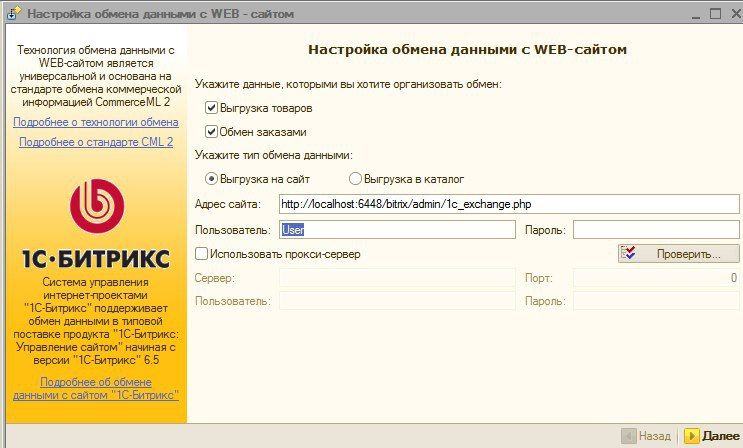
Task: Click the Пользователь field containing User
Action: pyautogui.click(x=397, y=230)
